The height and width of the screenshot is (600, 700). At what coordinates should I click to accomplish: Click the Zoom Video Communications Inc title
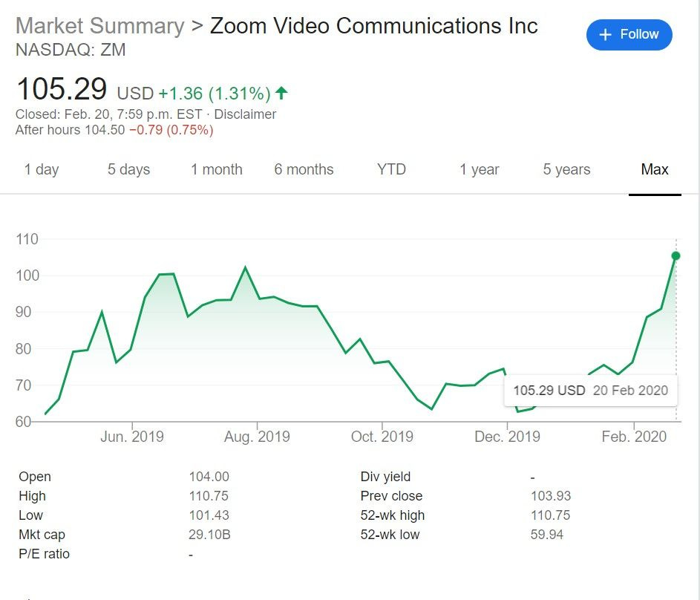pos(371,25)
